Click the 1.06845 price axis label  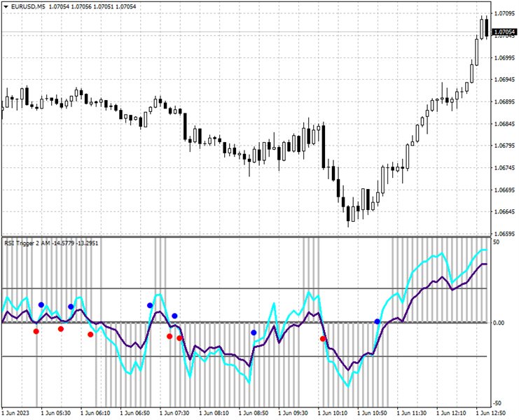coord(504,124)
